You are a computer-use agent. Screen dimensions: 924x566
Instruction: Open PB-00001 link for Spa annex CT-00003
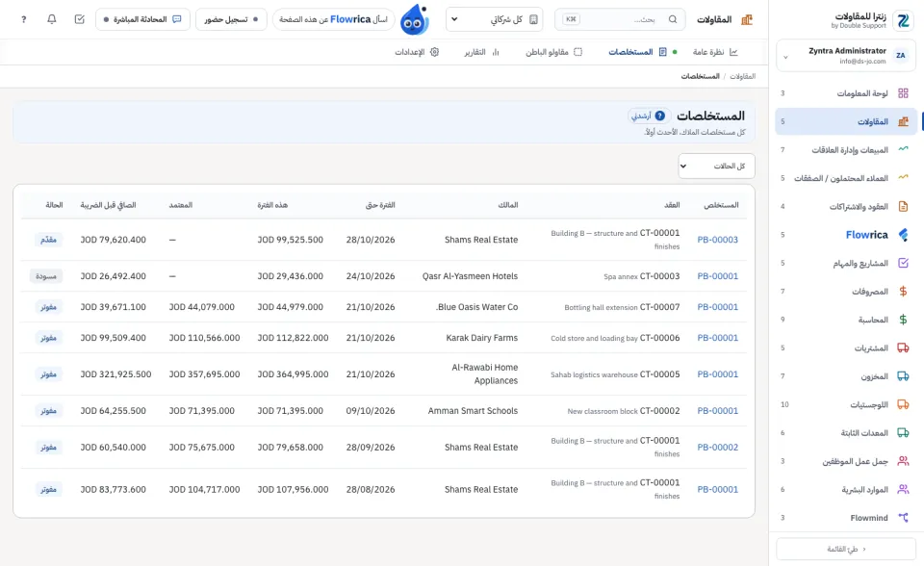[717, 276]
